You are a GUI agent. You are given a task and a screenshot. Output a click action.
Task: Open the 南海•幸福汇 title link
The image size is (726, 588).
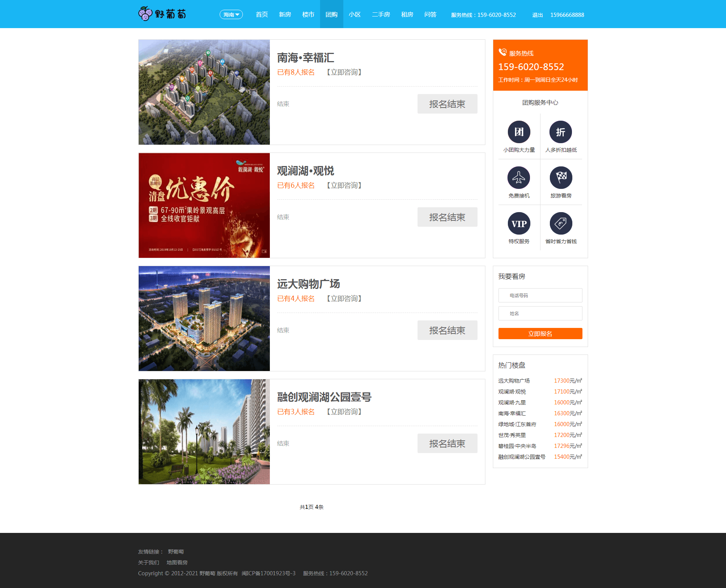[x=305, y=58]
